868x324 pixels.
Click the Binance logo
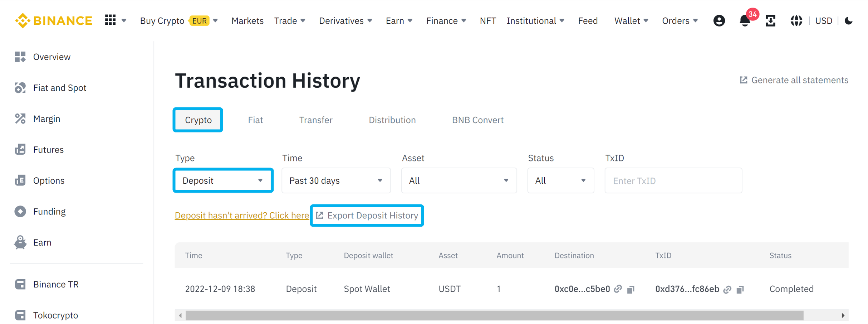tap(54, 21)
